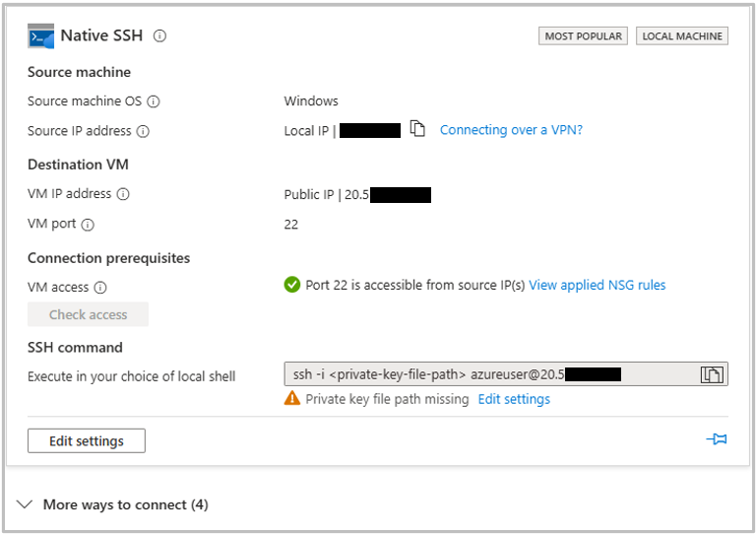Click info icon beside VM port
756x534 pixels.
tap(88, 225)
